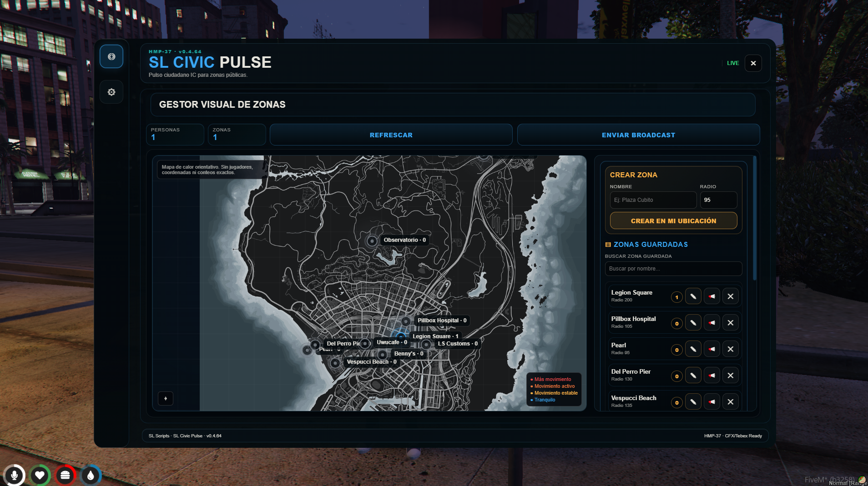Broadcast to the Legion Square zone

712,296
